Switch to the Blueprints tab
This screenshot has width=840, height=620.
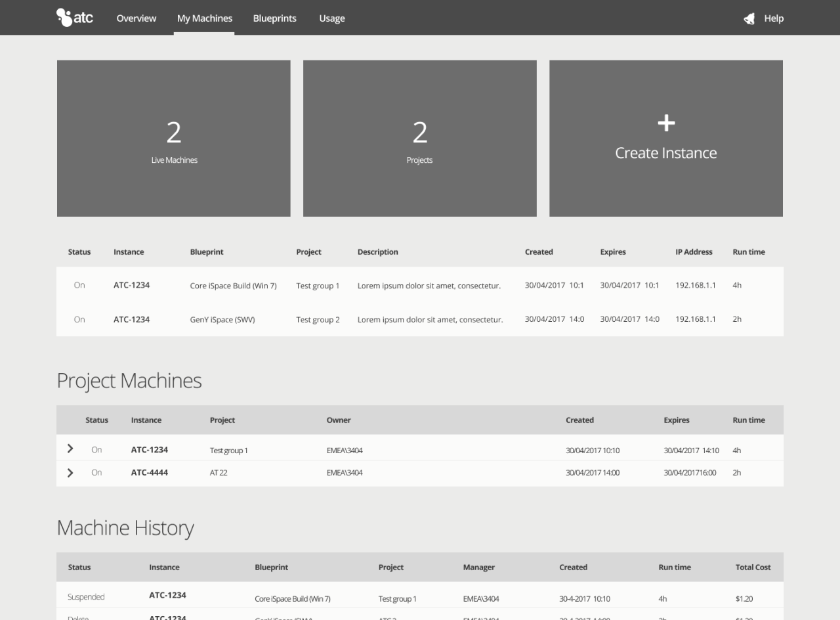pos(274,18)
